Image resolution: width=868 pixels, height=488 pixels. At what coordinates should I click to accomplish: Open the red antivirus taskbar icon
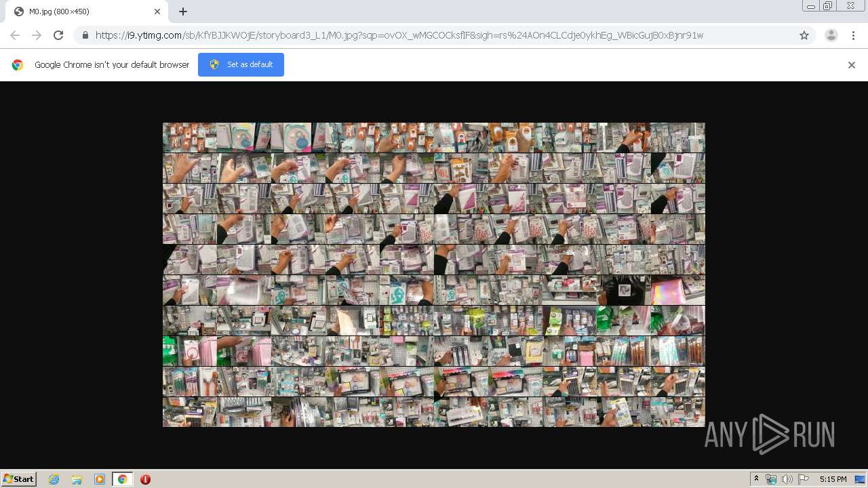[145, 479]
